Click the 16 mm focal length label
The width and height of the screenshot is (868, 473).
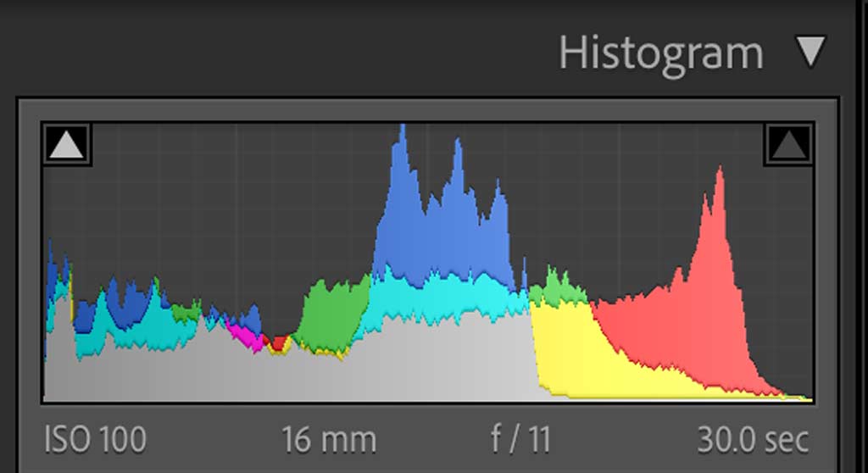pyautogui.click(x=329, y=440)
